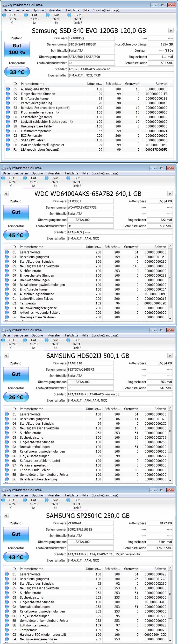Image resolution: width=178 pixels, height=644 pixels.
Task: Click the 45 °C temperature button of the WDC drive
Action: click(16, 235)
